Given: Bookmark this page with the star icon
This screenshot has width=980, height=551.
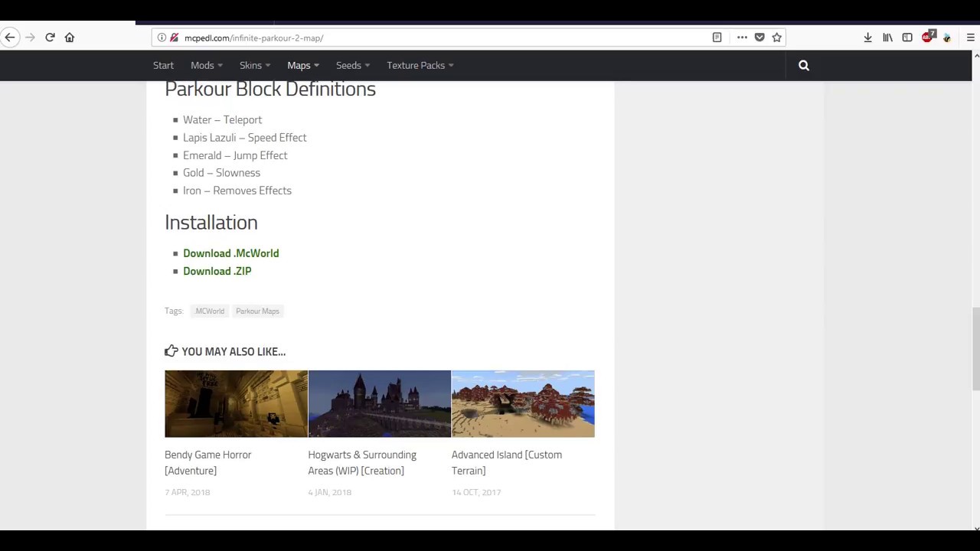Looking at the screenshot, I should coord(777,37).
